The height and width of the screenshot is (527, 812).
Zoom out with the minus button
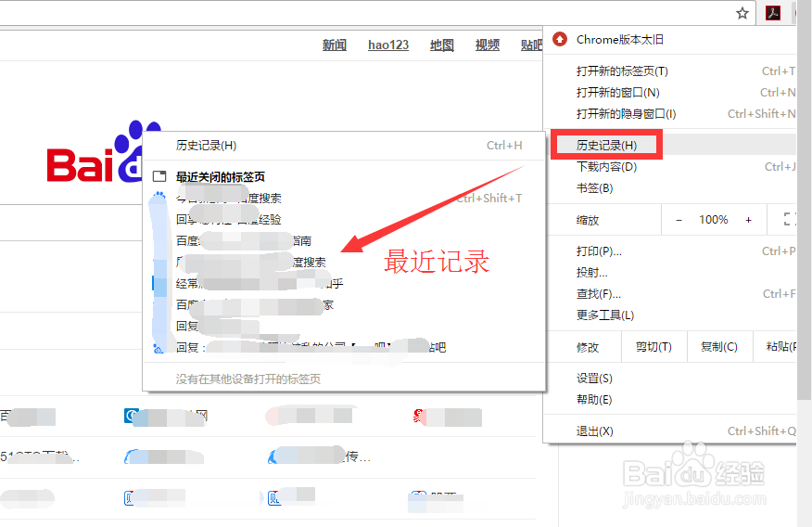(679, 220)
